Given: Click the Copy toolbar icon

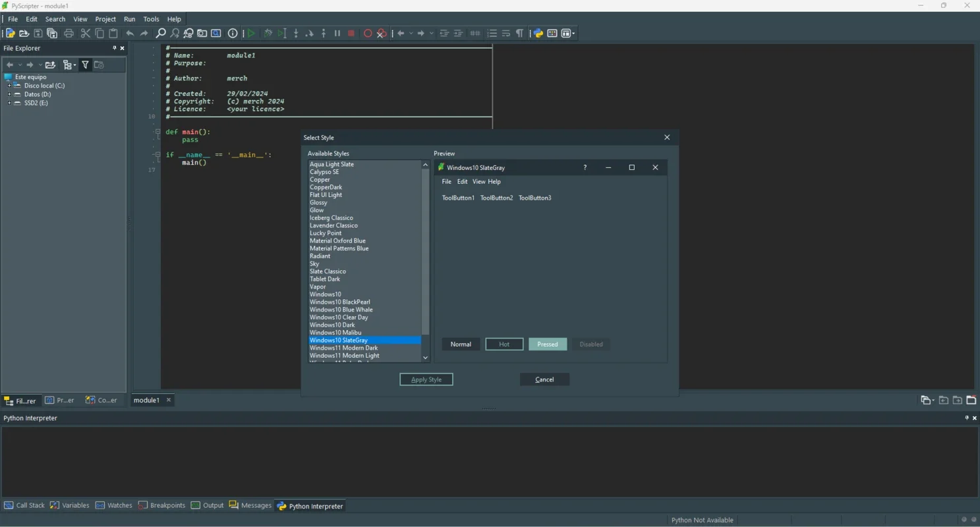Looking at the screenshot, I should (100, 34).
